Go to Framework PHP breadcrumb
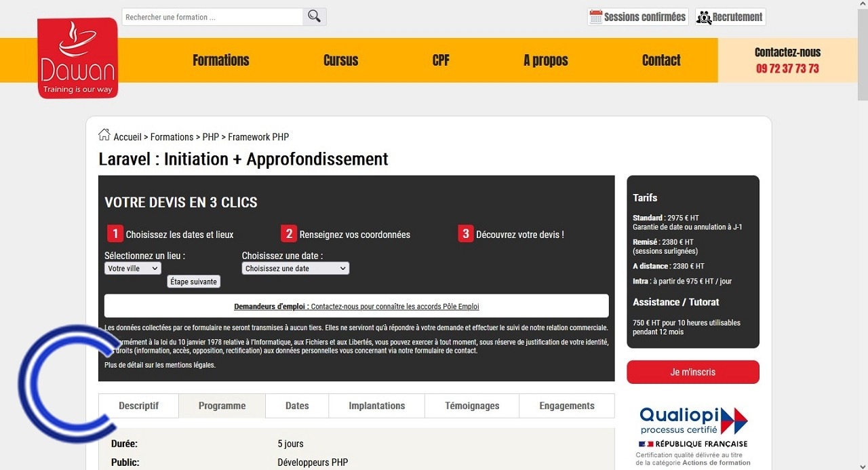 258,137
